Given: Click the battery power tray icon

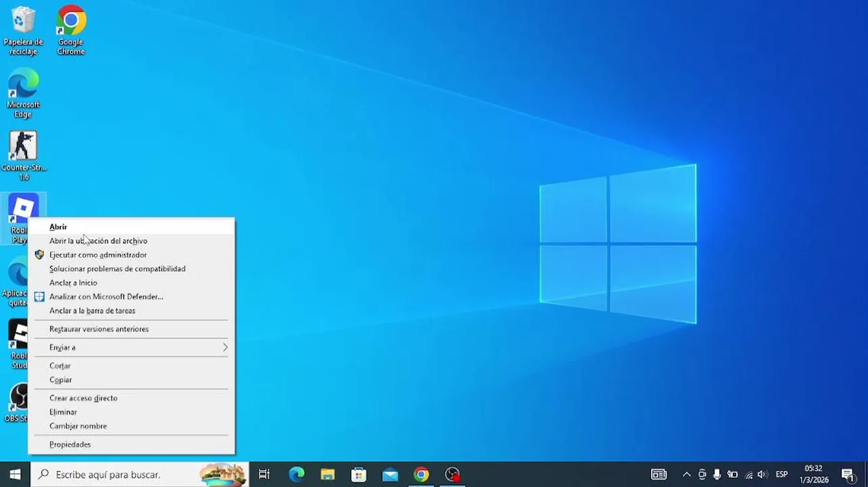Looking at the screenshot, I should (x=733, y=474).
